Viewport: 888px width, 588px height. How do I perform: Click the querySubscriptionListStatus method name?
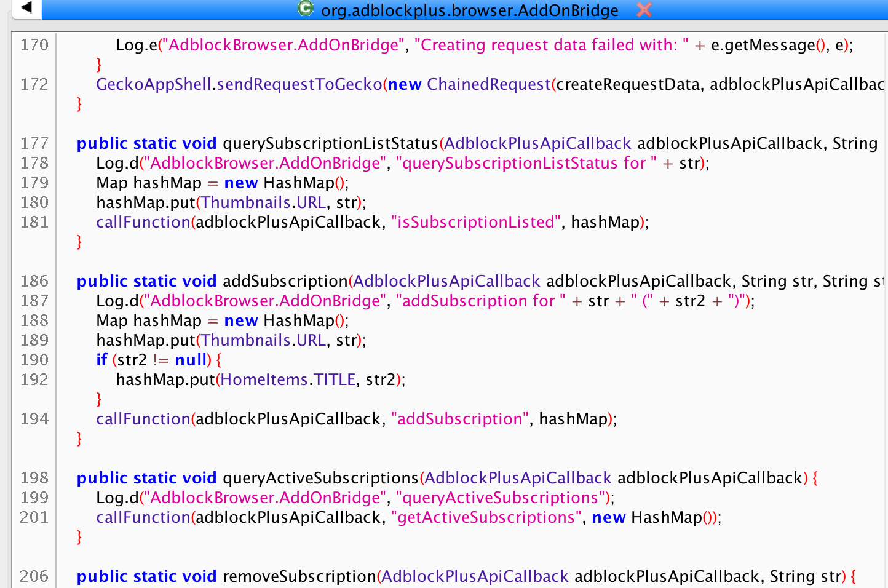pos(330,143)
